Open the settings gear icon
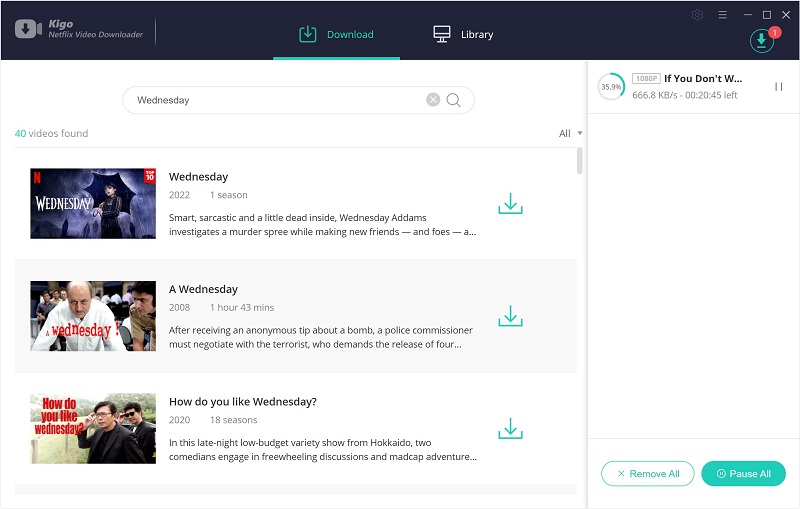This screenshot has height=509, width=800. coord(697,15)
